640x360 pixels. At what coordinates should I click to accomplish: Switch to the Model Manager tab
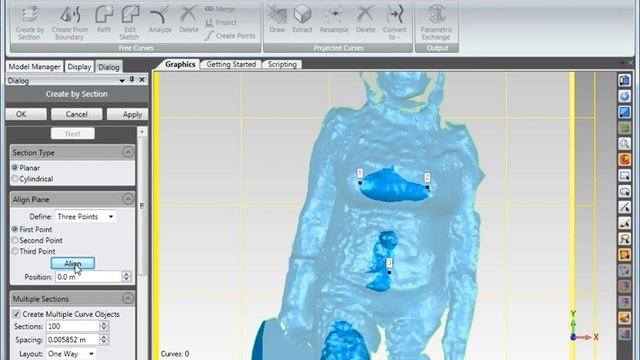[35, 67]
